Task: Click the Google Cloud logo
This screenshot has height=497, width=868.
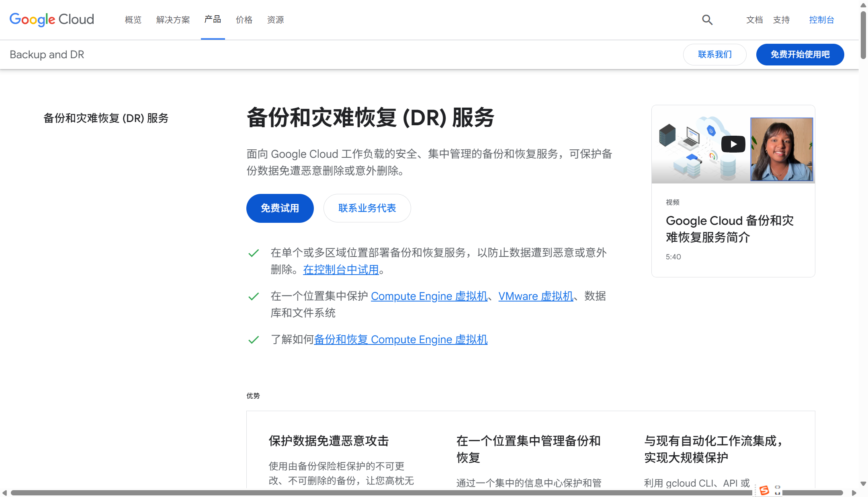Action: pyautogui.click(x=51, y=20)
